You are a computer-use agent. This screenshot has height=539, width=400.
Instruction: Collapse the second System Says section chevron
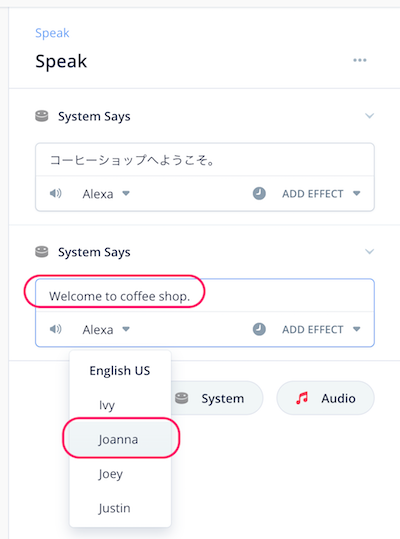(369, 252)
